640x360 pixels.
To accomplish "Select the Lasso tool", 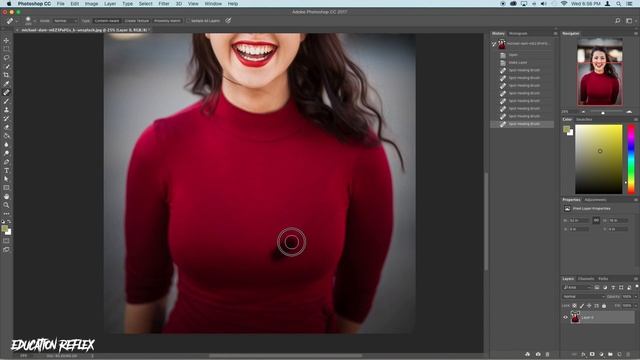I will (6, 58).
